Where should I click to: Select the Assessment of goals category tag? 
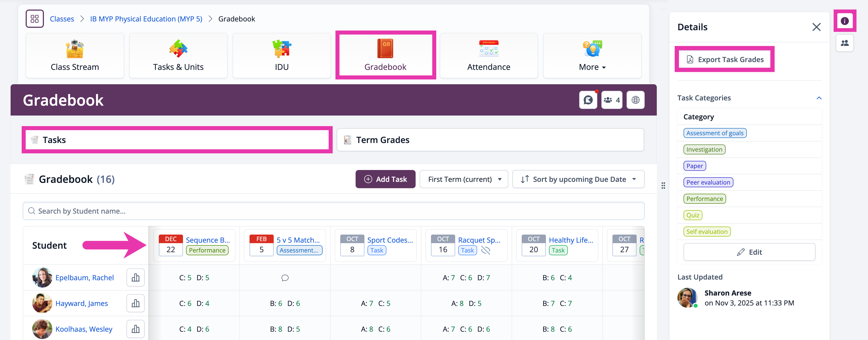715,133
